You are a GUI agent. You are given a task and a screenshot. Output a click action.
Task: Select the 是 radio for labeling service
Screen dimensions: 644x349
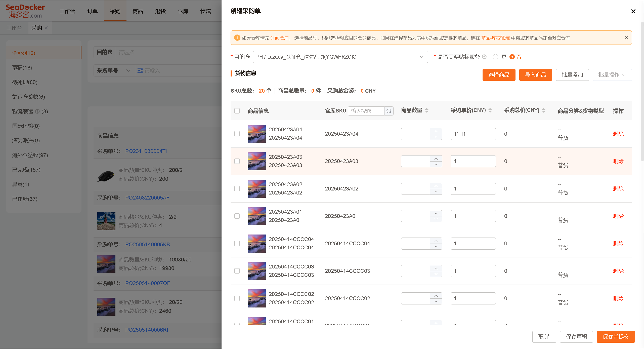click(x=496, y=57)
